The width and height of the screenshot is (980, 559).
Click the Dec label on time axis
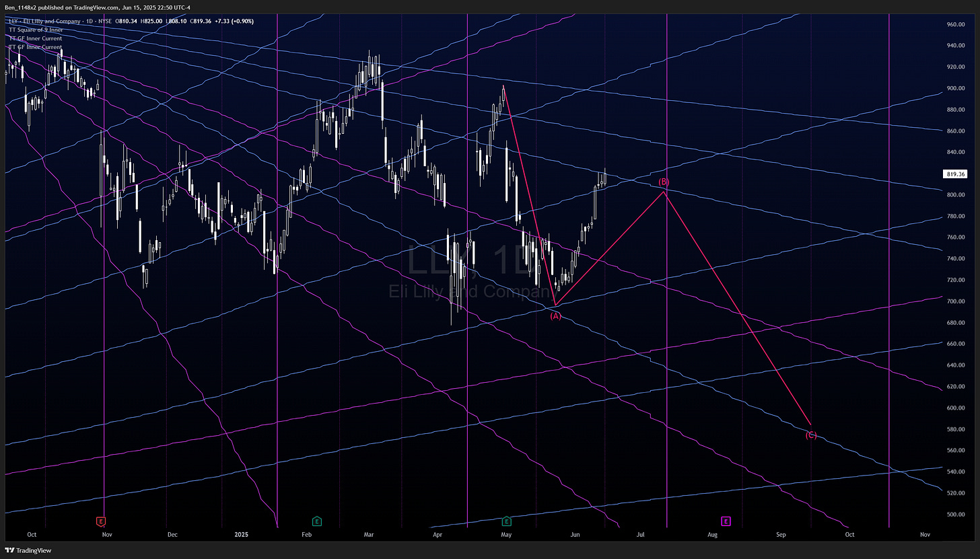[172, 534]
